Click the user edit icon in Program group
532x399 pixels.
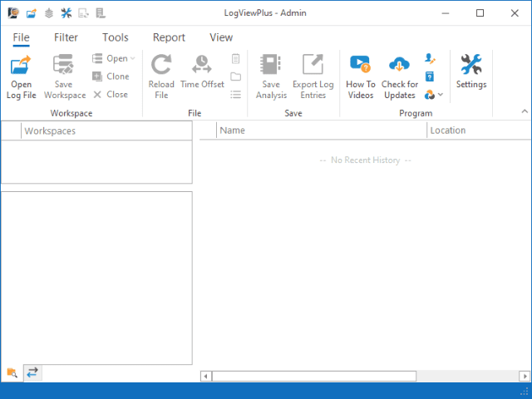click(430, 58)
